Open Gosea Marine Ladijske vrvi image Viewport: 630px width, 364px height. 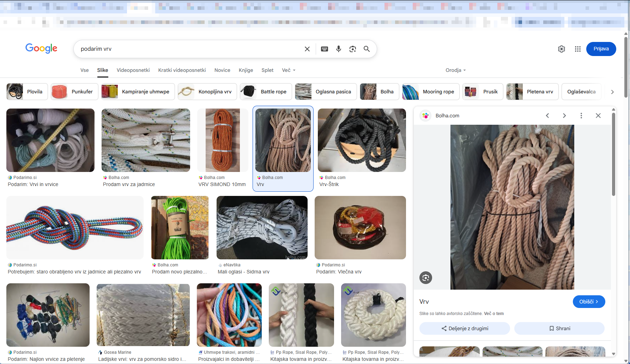(x=143, y=315)
